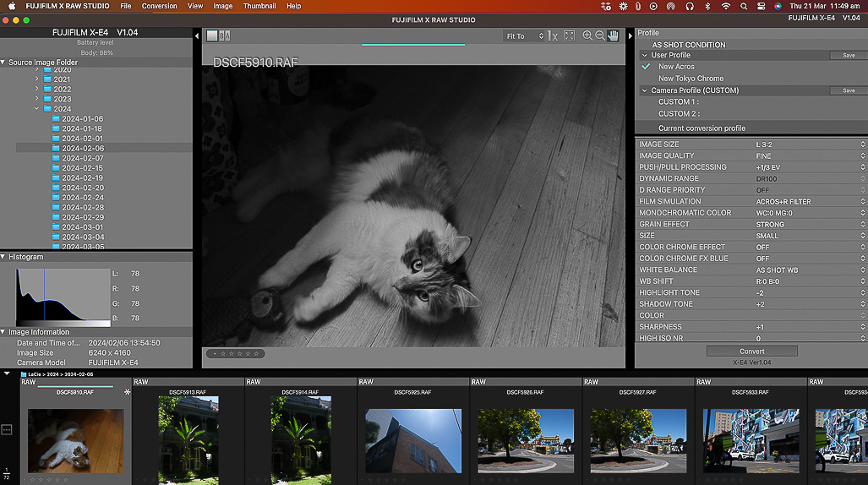Image resolution: width=868 pixels, height=485 pixels.
Task: Click the ellipsis icon left of thumbnails
Action: 7,429
